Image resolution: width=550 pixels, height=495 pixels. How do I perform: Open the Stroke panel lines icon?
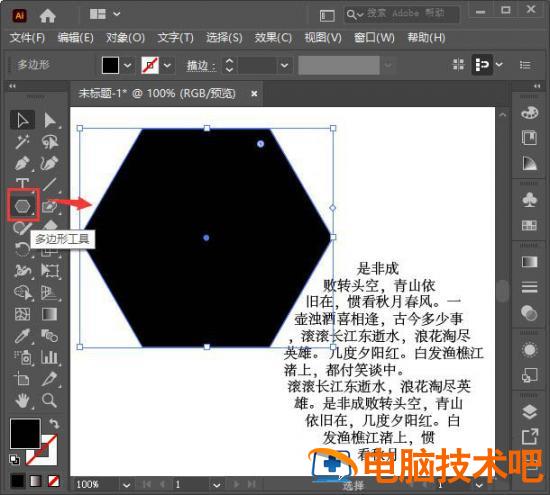529,287
